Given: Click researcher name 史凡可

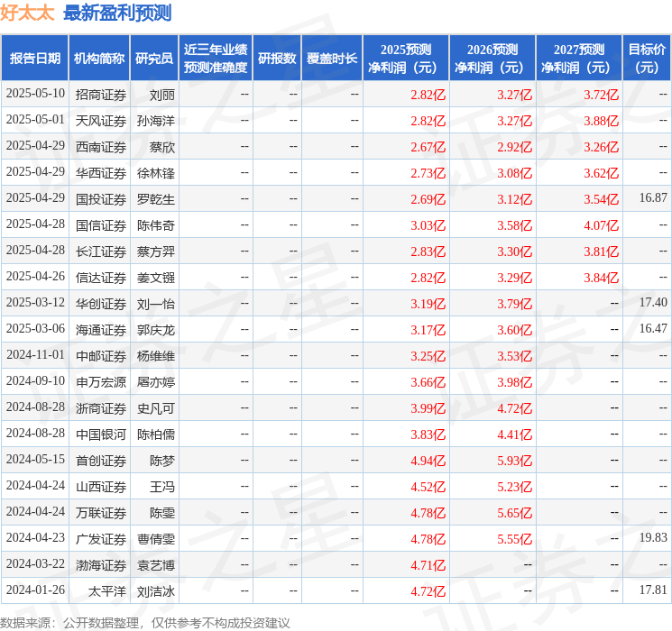Looking at the screenshot, I should (x=156, y=408).
